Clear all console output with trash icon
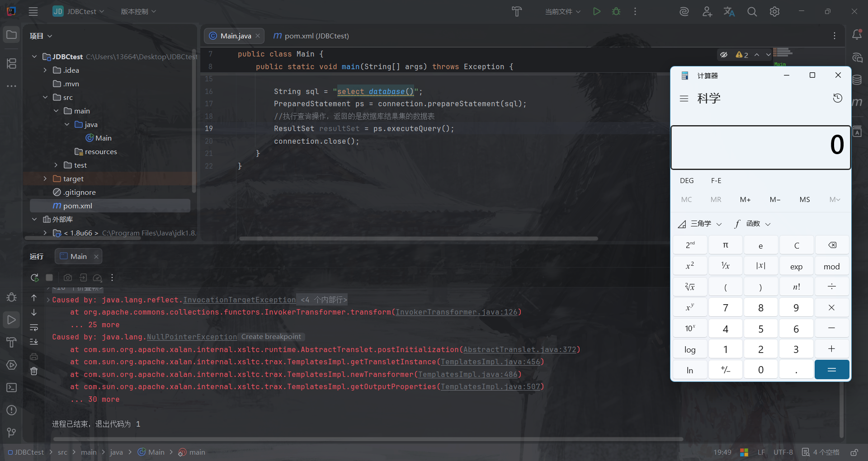The width and height of the screenshot is (868, 461). (x=34, y=371)
